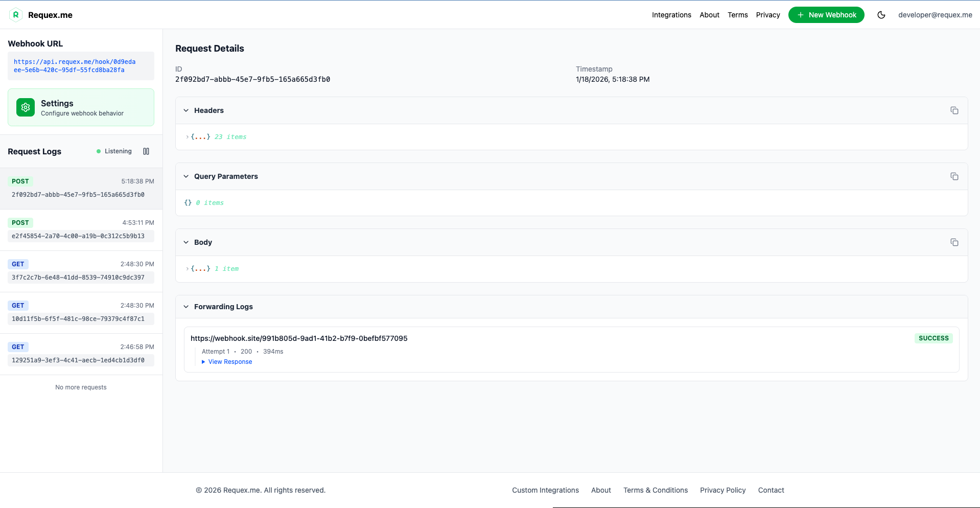Open Custom Integrations footer link
The width and height of the screenshot is (980, 508).
click(545, 490)
